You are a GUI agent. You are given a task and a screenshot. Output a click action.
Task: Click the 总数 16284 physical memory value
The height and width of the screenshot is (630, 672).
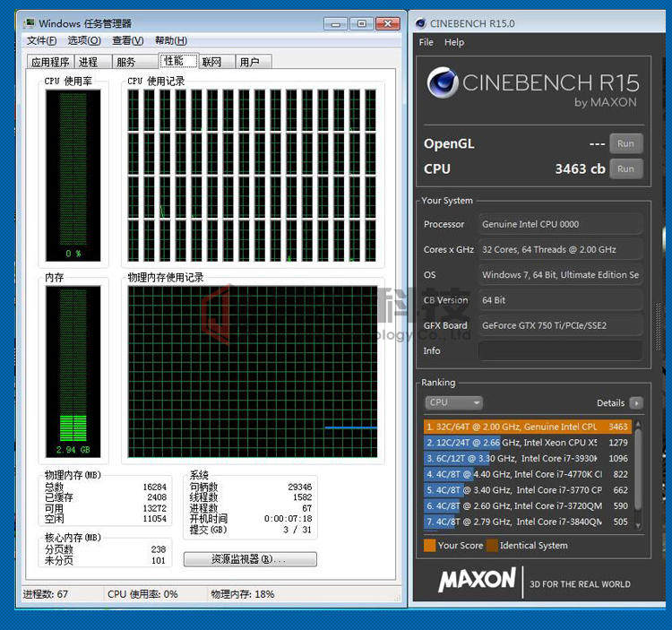[x=154, y=487]
